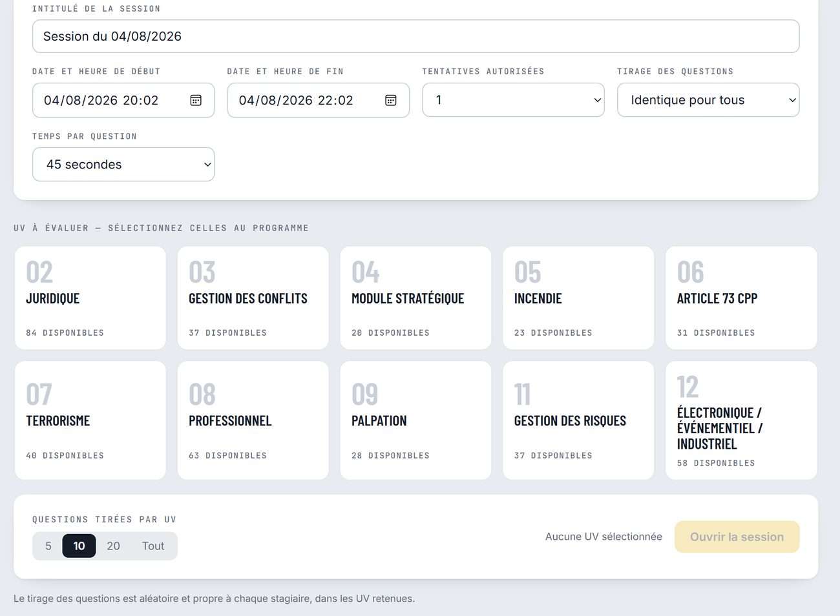Open calendar picker for end date
The image size is (840, 616).
click(x=391, y=100)
